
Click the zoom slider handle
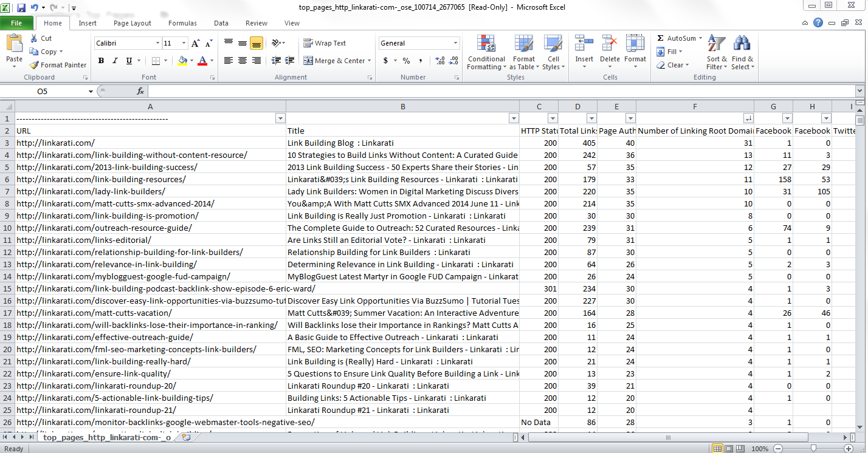pyautogui.click(x=813, y=448)
